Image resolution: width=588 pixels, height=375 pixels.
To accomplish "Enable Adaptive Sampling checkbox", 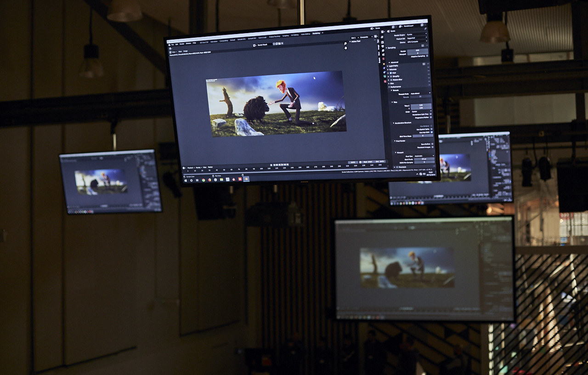I will click(427, 56).
